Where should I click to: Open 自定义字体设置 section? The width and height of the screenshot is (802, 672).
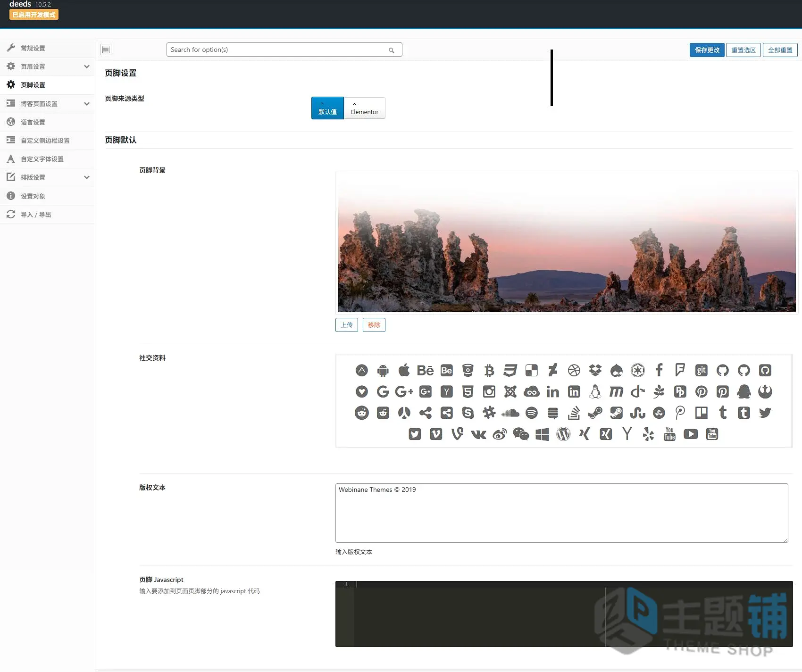47,159
